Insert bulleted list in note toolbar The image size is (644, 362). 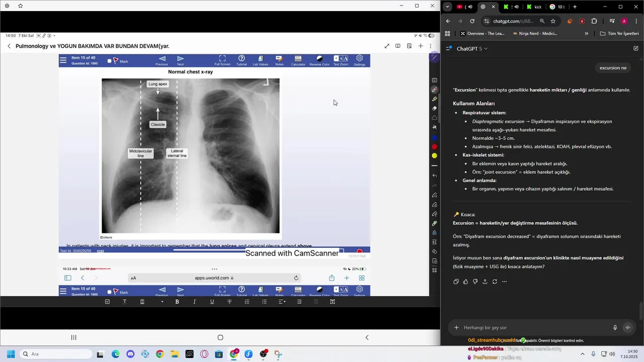pyautogui.click(x=264, y=302)
